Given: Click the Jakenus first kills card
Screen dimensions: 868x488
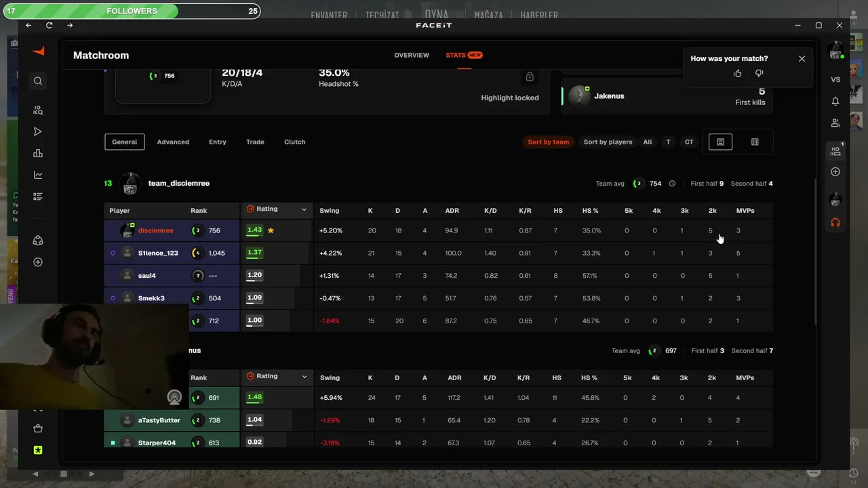Looking at the screenshot, I should coord(667,96).
